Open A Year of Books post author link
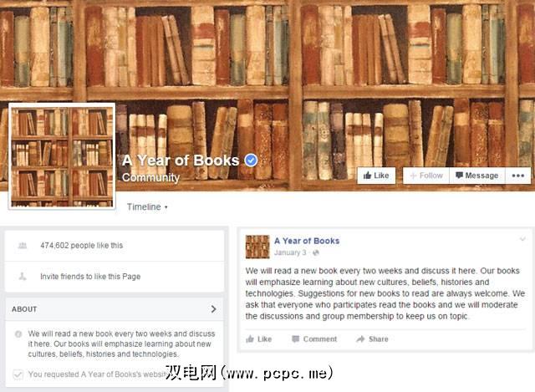This screenshot has height=392, width=535. (x=307, y=241)
